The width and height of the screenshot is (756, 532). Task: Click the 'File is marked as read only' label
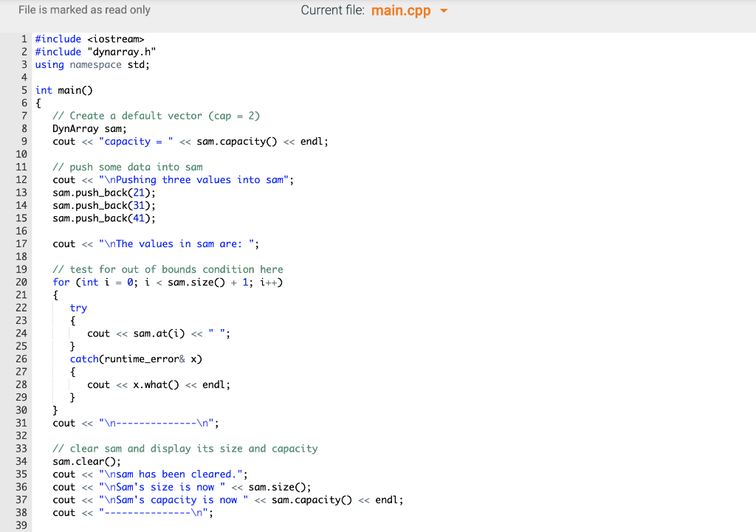pos(83,10)
